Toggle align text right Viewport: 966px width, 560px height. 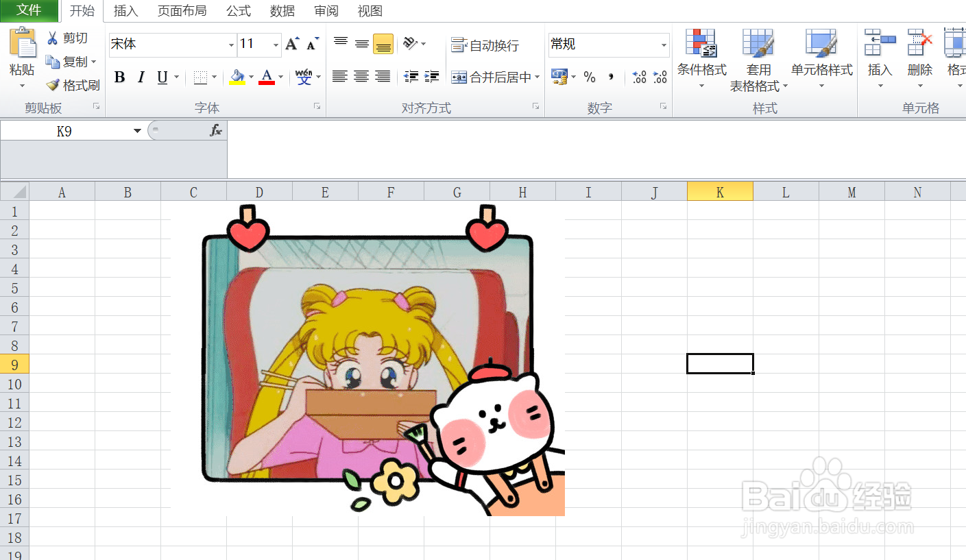tap(383, 77)
